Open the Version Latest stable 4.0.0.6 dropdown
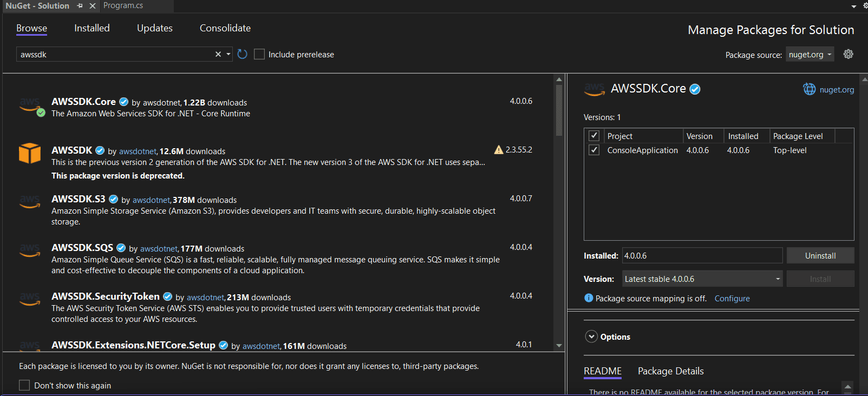The image size is (868, 396). pyautogui.click(x=702, y=279)
